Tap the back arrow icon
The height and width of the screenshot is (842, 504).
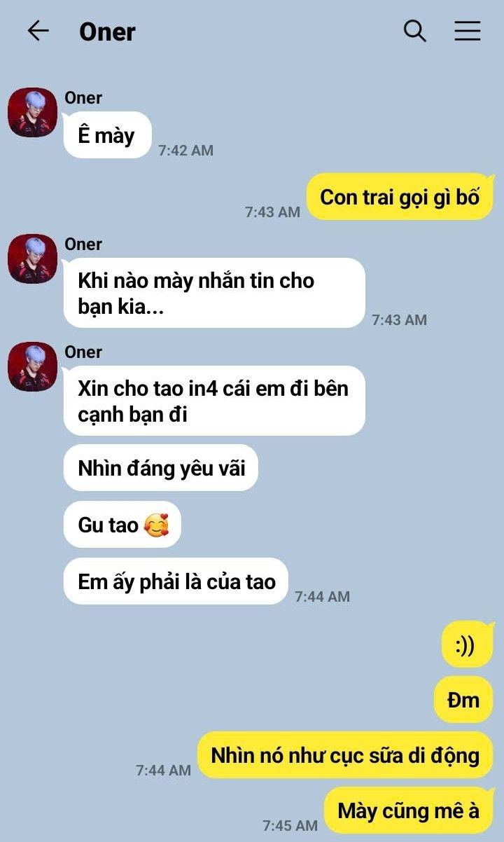pyautogui.click(x=38, y=31)
